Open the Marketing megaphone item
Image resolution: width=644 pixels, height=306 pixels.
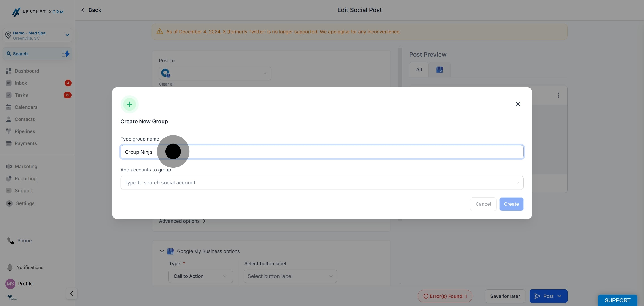tap(9, 167)
